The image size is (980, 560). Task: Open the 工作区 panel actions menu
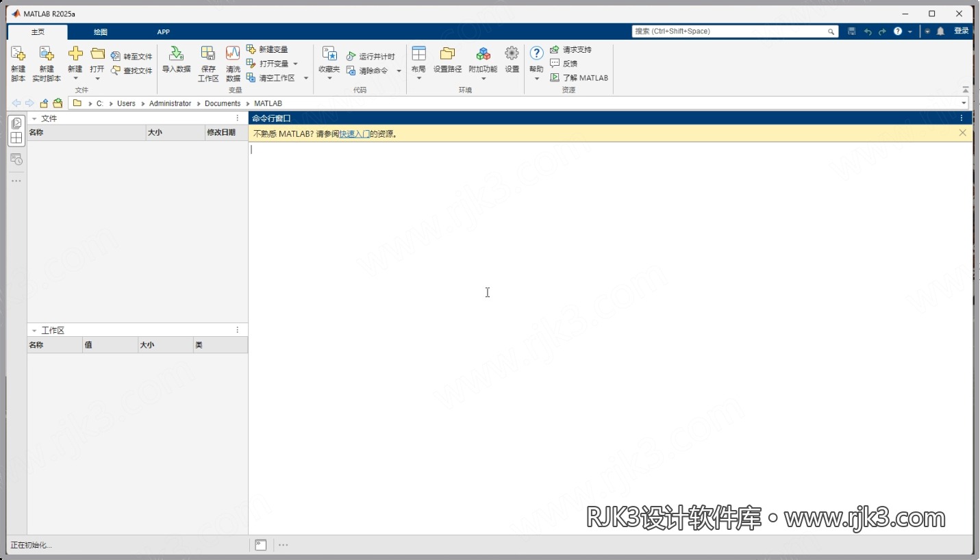pyautogui.click(x=238, y=330)
